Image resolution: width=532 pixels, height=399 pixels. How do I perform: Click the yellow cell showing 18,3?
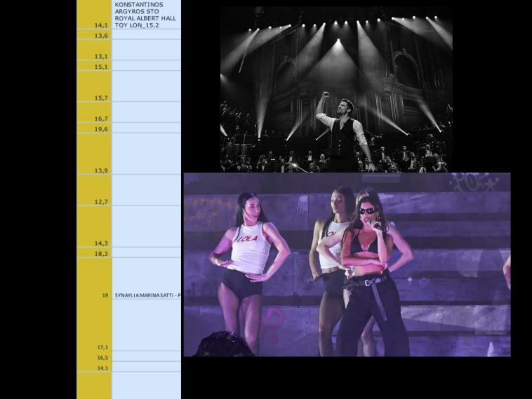(94, 252)
